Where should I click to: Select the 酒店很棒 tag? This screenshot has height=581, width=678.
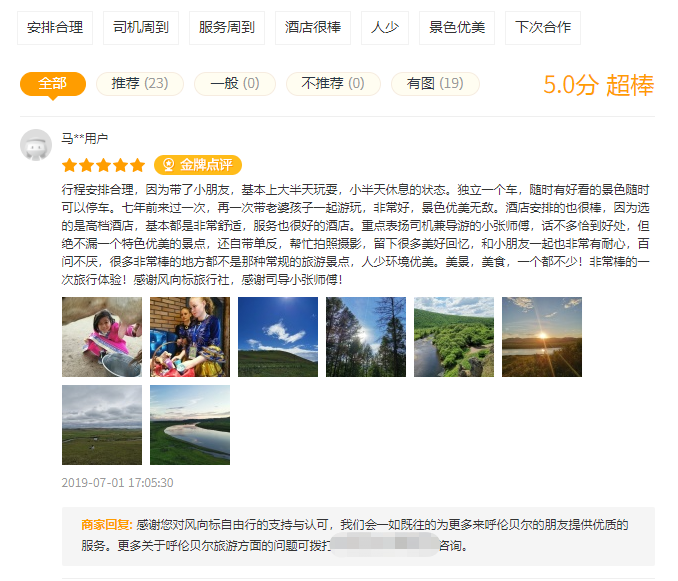click(x=313, y=28)
